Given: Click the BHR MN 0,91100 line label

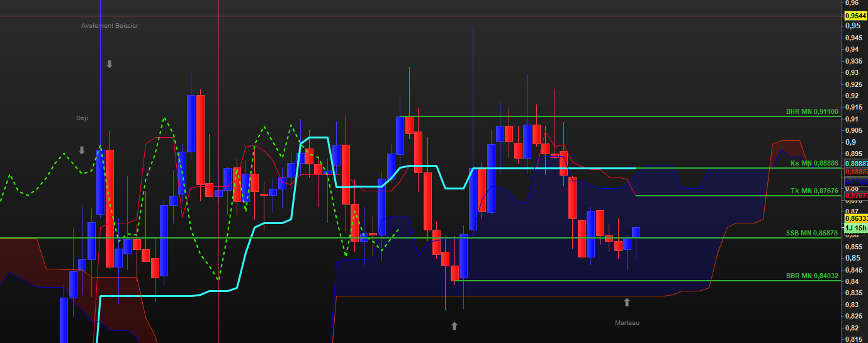Looking at the screenshot, I should tap(812, 111).
